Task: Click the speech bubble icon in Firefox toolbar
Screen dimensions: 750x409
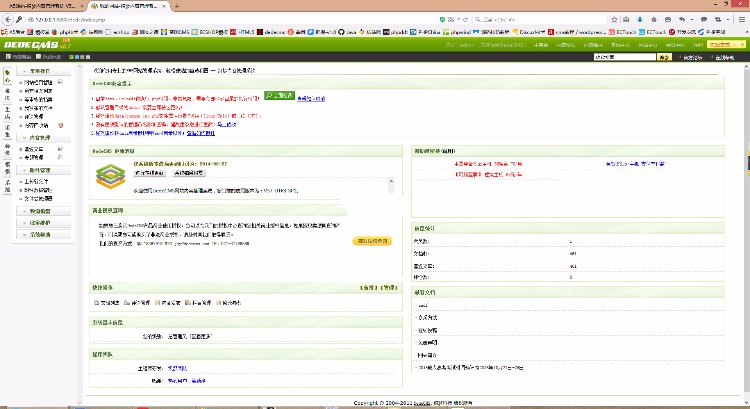Action: coord(704,20)
